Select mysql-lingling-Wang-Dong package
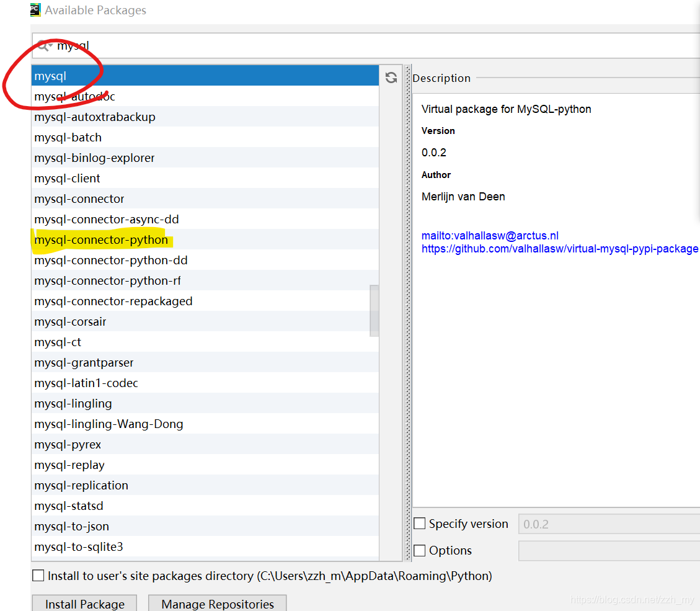The image size is (700, 611). click(x=205, y=424)
